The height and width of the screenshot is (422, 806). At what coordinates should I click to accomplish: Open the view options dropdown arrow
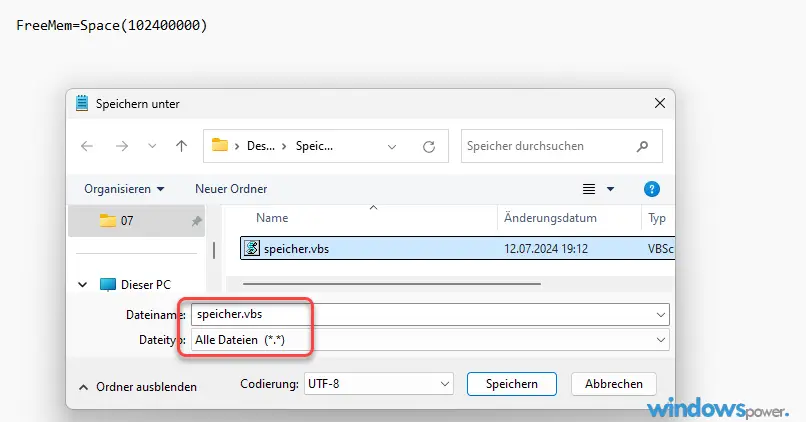click(610, 189)
